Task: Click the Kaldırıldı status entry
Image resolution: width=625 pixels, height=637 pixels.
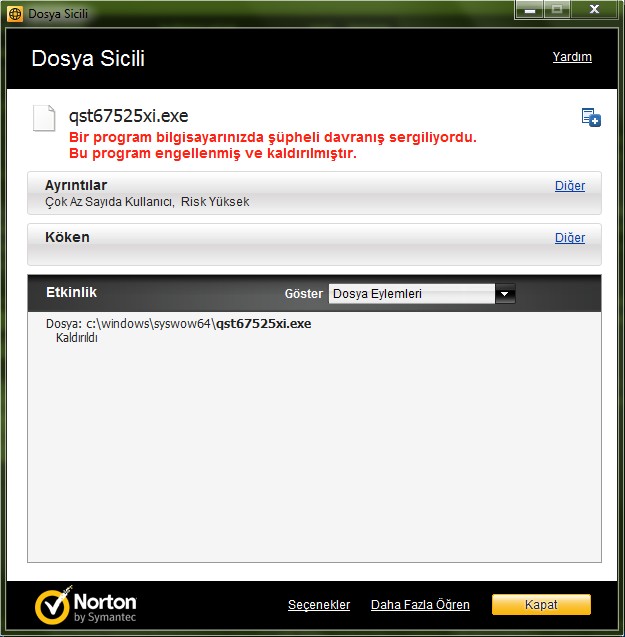Action: [76, 338]
